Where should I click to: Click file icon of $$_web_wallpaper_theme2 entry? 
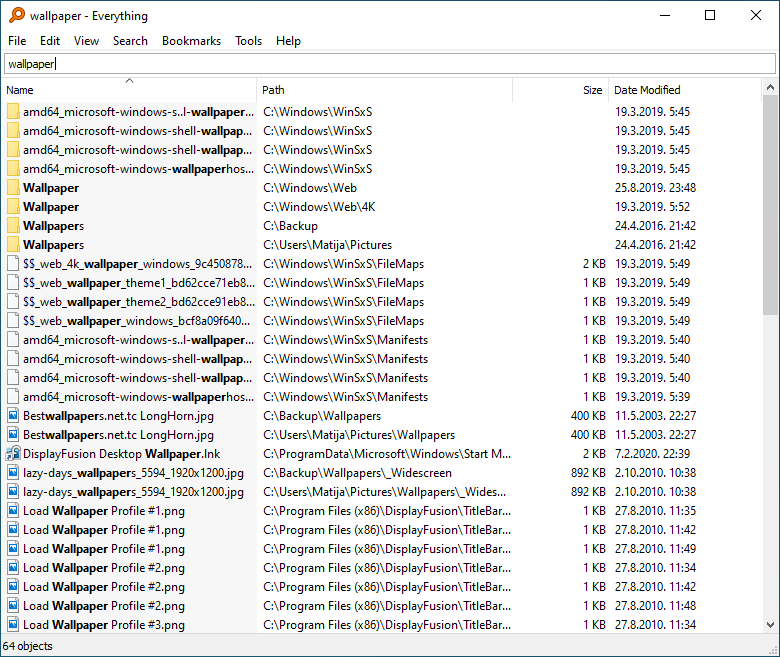tap(13, 302)
